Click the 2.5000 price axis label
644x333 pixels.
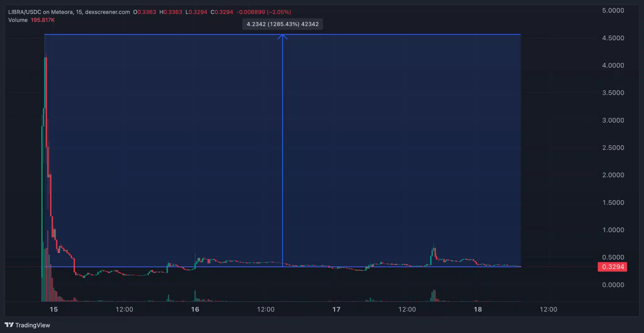(613, 148)
